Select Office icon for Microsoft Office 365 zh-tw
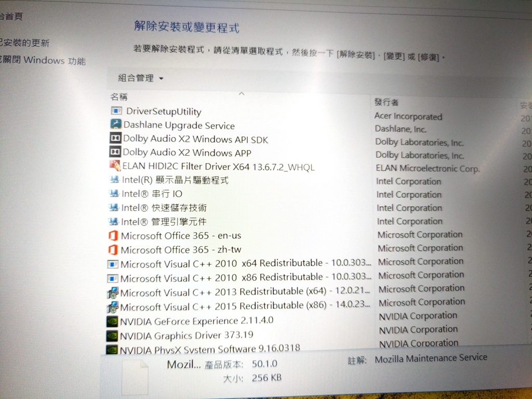 coord(113,250)
